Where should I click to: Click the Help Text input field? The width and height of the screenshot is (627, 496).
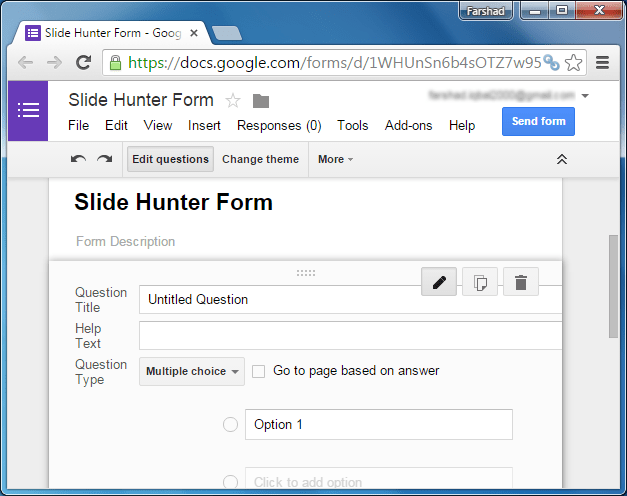click(x=350, y=336)
